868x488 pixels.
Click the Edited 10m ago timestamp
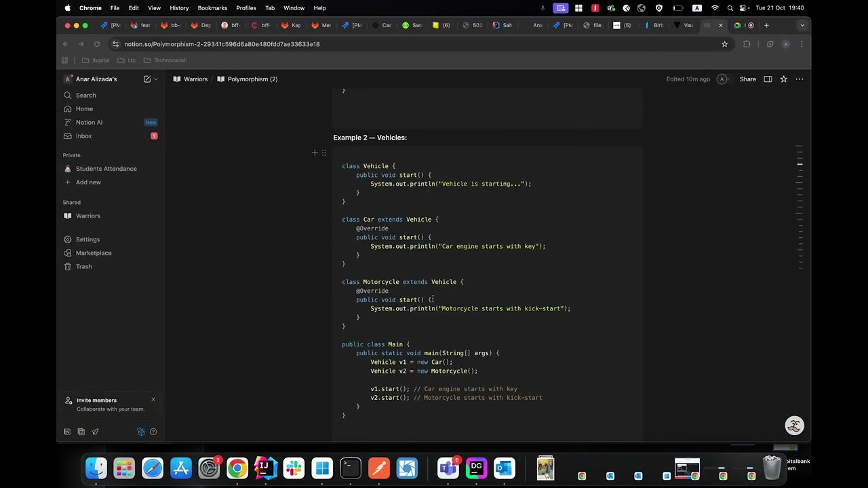coord(688,79)
